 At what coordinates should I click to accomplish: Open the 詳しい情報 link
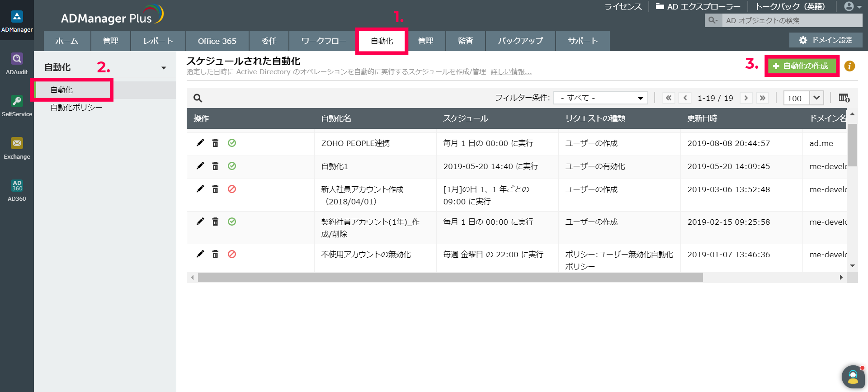[x=511, y=72]
